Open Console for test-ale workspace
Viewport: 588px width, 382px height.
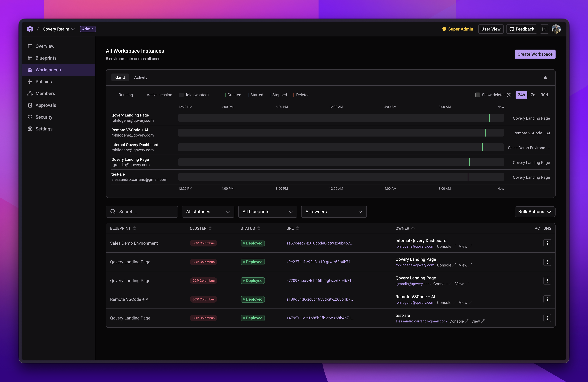point(459,321)
